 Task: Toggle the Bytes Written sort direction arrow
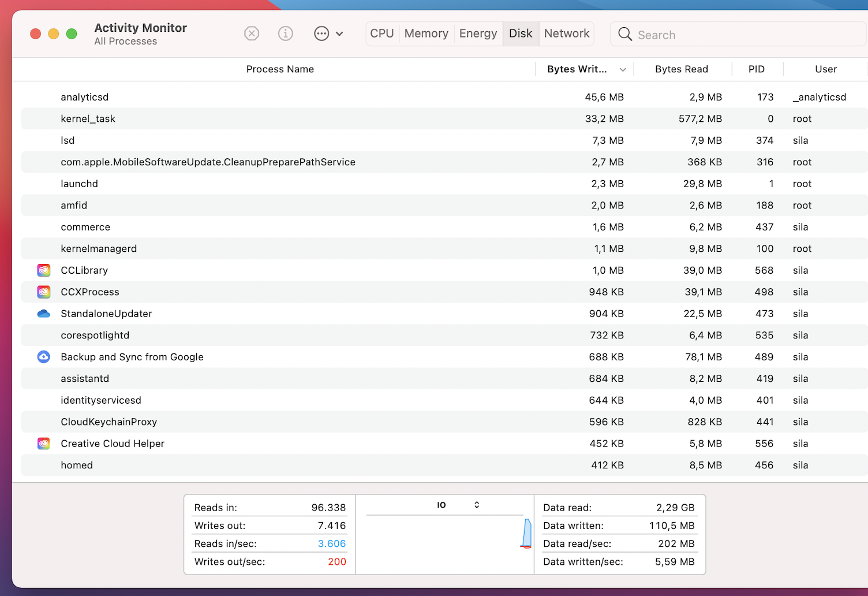click(x=623, y=70)
